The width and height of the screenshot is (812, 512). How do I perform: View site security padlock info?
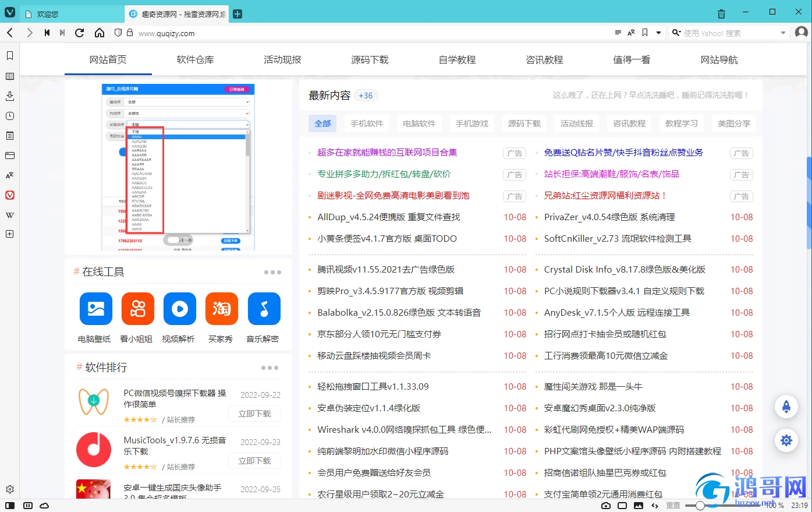(x=130, y=33)
